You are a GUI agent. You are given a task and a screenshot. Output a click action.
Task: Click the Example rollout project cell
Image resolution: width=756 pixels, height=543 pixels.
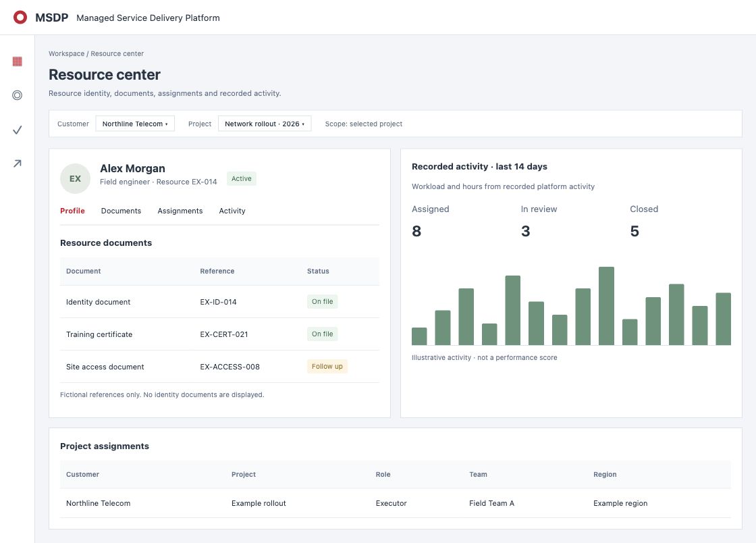pos(259,503)
